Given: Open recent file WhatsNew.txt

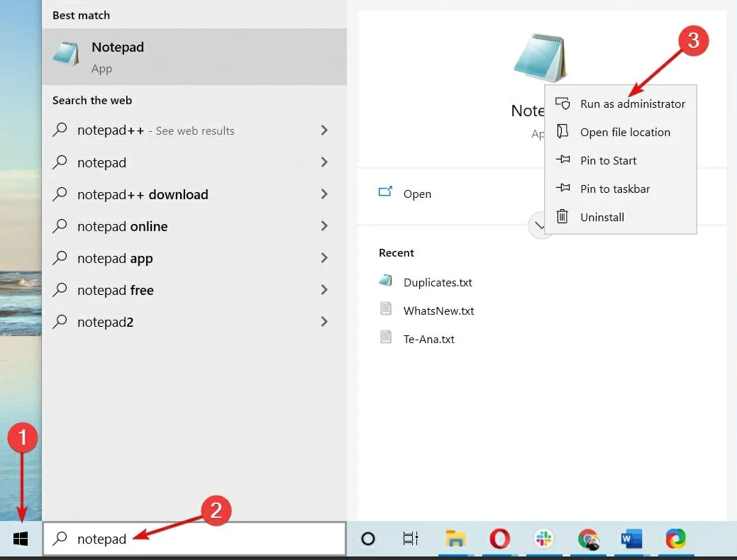Looking at the screenshot, I should pyautogui.click(x=438, y=311).
